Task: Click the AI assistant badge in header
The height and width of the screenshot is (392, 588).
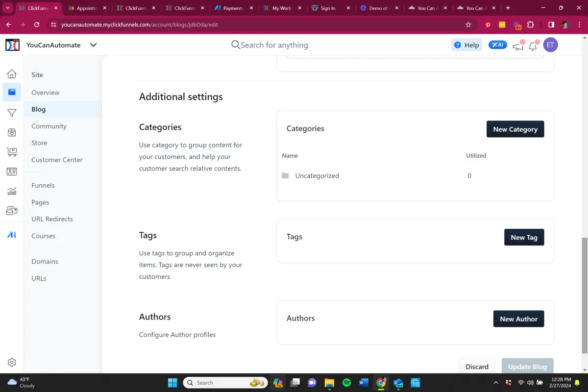Action: 498,45
